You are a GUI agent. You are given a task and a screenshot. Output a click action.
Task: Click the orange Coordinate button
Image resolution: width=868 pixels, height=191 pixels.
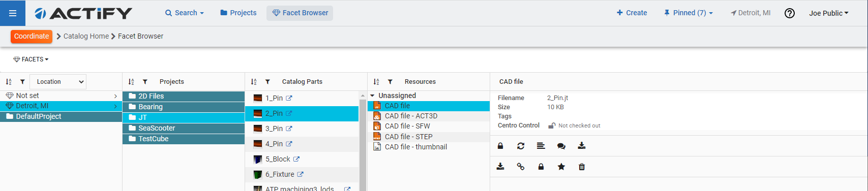(32, 36)
